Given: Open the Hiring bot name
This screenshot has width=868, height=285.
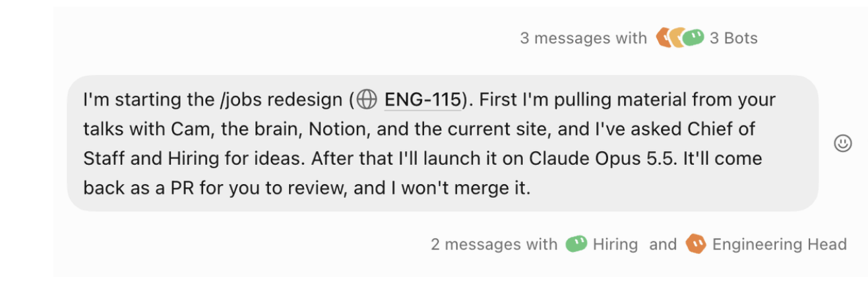Looking at the screenshot, I should coord(615,245).
